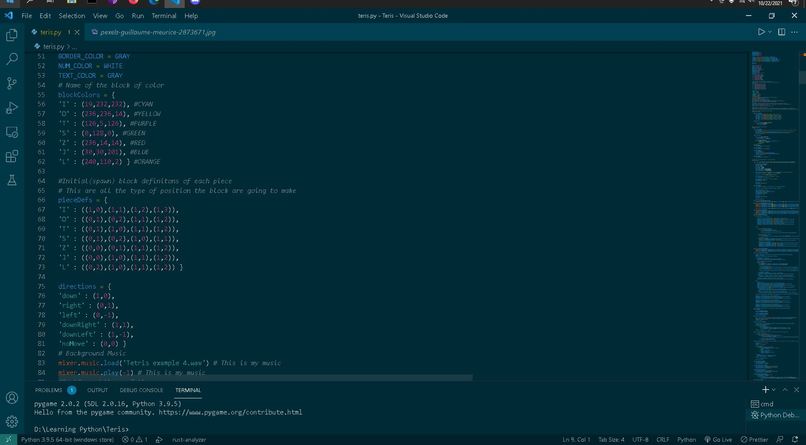Screen dimensions: 806x445
Task: Click line 83 mixer.music.load code
Action: 169,363
